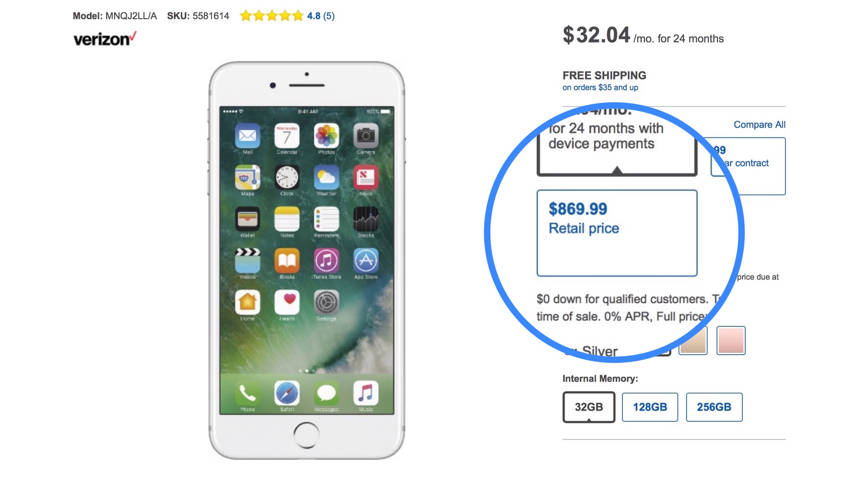This screenshot has width=868, height=488.
Task: Open the 4.8 (5) reviews rating link
Action: point(321,16)
